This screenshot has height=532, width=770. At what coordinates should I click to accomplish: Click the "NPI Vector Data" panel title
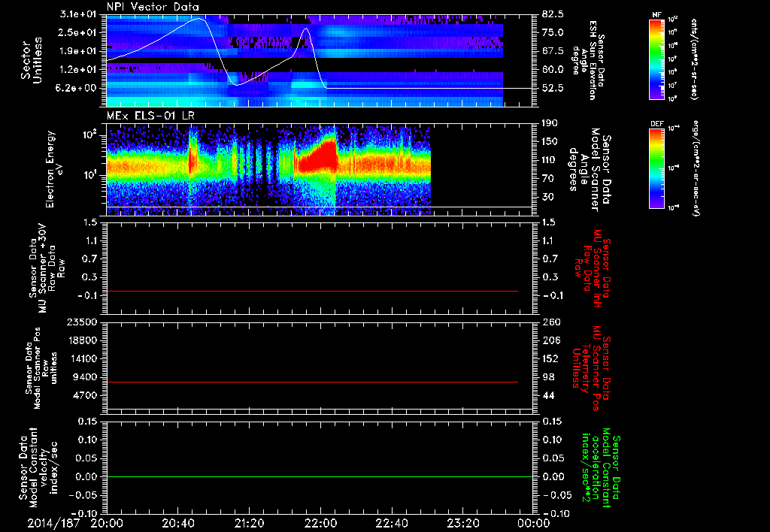[x=153, y=7]
